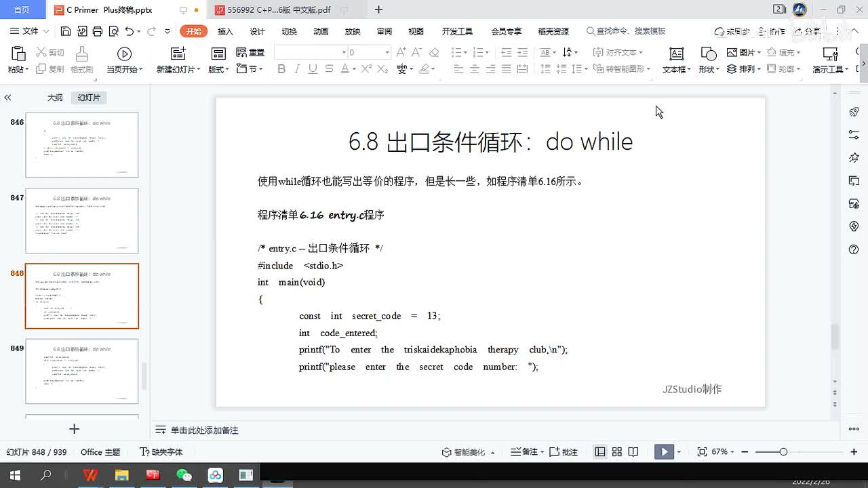The height and width of the screenshot is (488, 868).
Task: Center align text
Action: pos(475,69)
